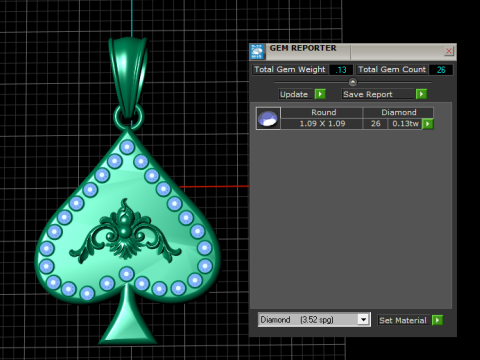Viewport: 480px width, 360px height.
Task: Select the topmost gem on the spade
Action: (127, 147)
